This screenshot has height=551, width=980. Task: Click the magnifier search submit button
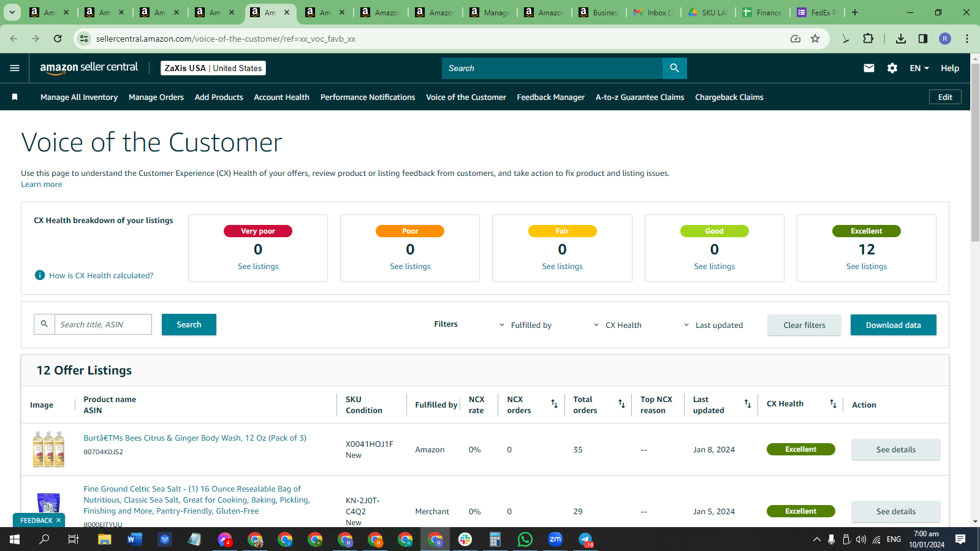[674, 68]
